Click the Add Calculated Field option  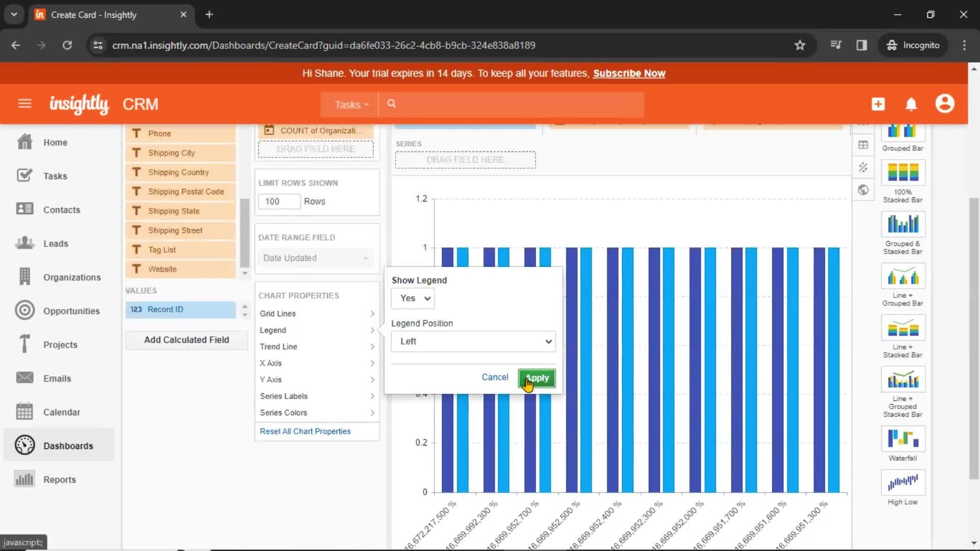coord(186,339)
